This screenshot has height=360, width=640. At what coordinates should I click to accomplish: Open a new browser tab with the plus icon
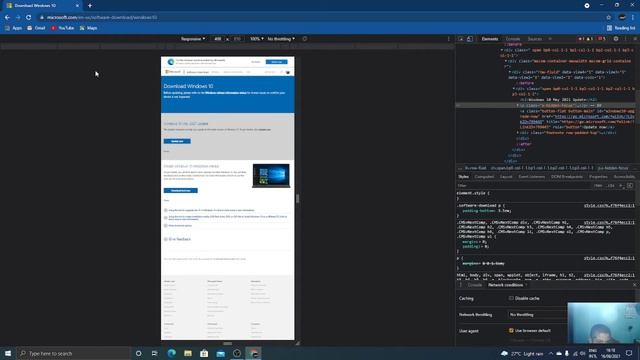[90, 6]
